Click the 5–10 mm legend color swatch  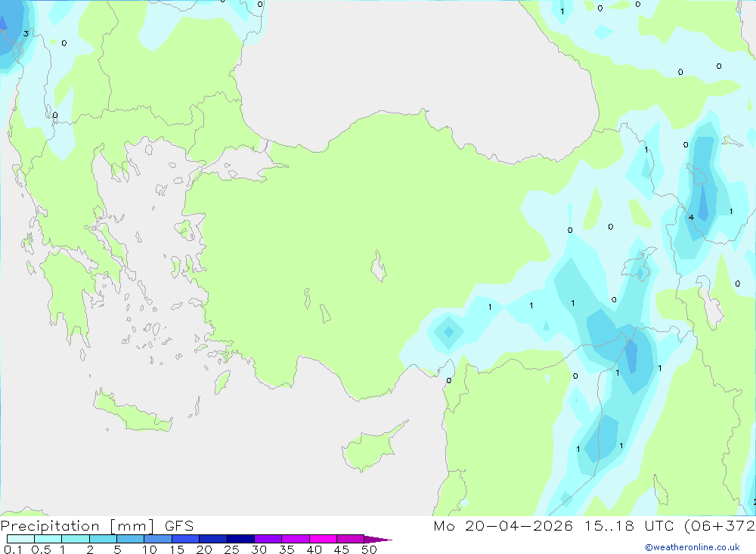pyautogui.click(x=131, y=539)
